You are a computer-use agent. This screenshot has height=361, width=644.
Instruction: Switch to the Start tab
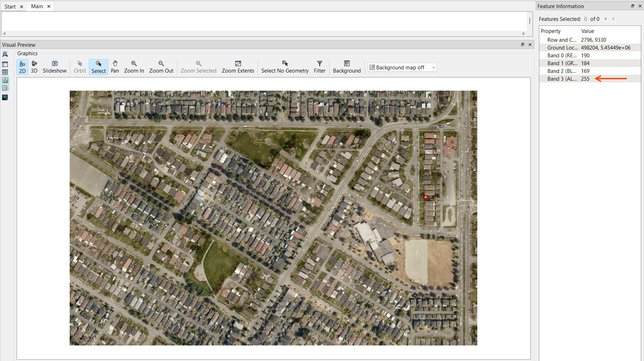(10, 6)
